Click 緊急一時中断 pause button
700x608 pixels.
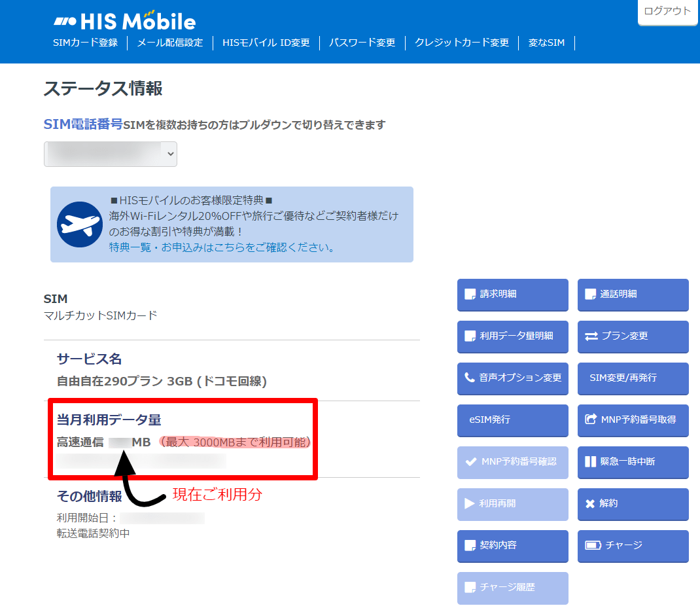[x=633, y=462]
